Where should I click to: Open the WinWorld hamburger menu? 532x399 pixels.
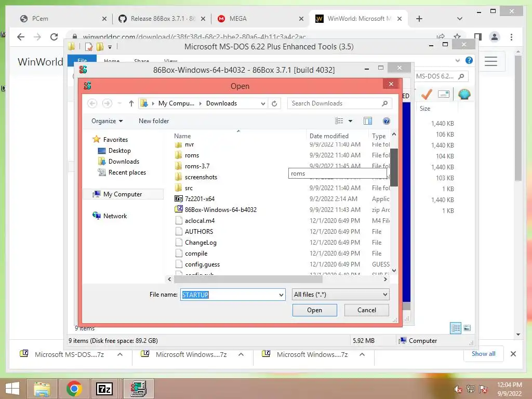(x=491, y=61)
